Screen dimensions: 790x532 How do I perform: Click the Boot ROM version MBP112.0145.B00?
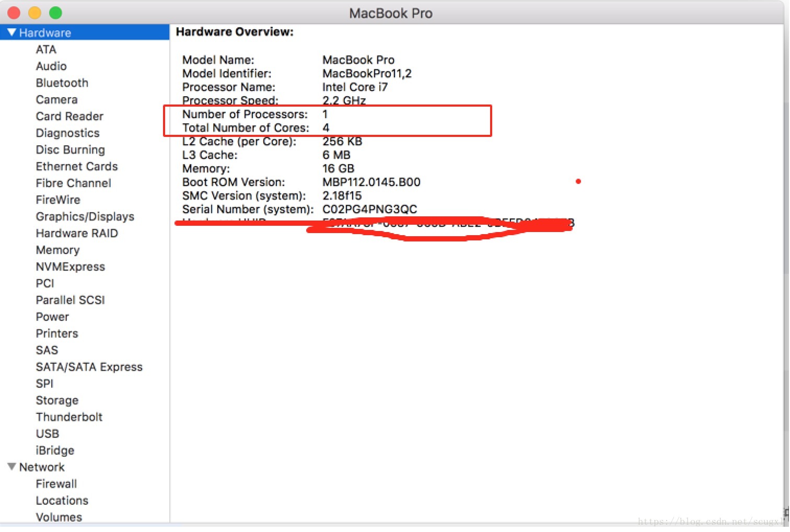(x=371, y=182)
